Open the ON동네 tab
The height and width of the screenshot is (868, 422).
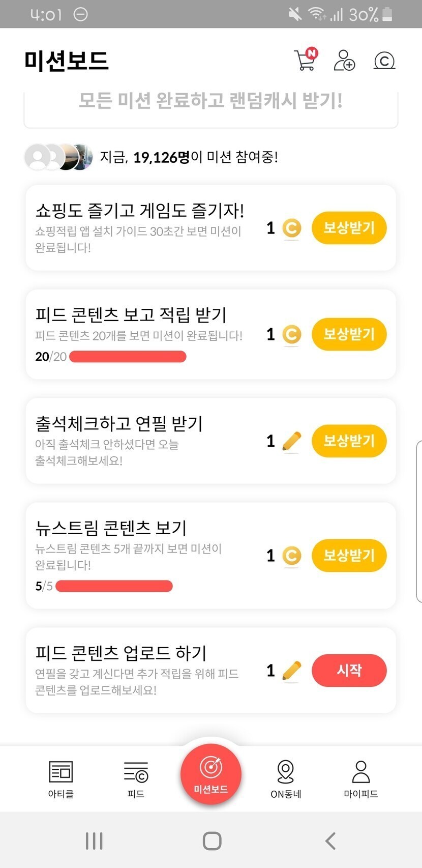tap(286, 778)
